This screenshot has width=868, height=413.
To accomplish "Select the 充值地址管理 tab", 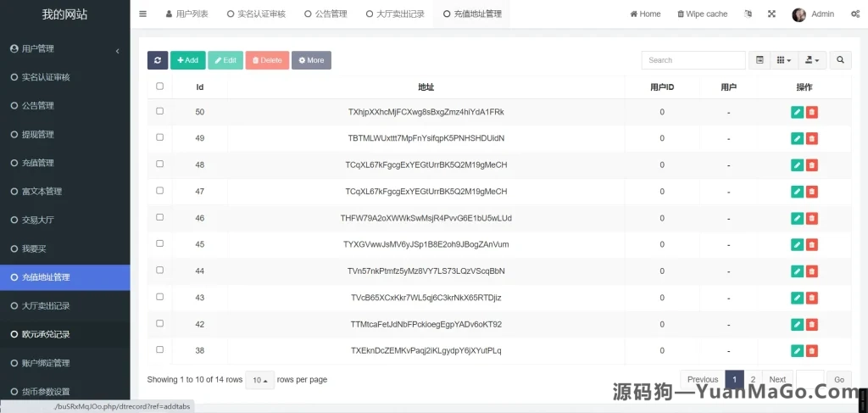I will (472, 14).
